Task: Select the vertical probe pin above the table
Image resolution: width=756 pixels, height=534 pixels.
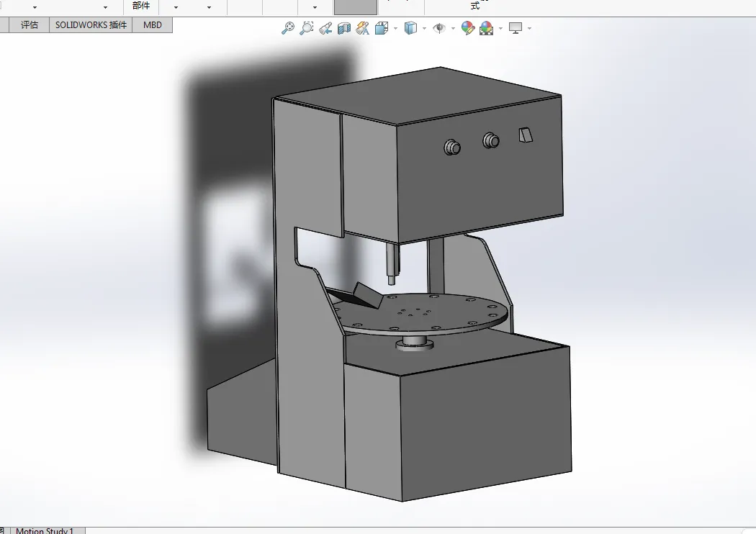Action: point(392,265)
